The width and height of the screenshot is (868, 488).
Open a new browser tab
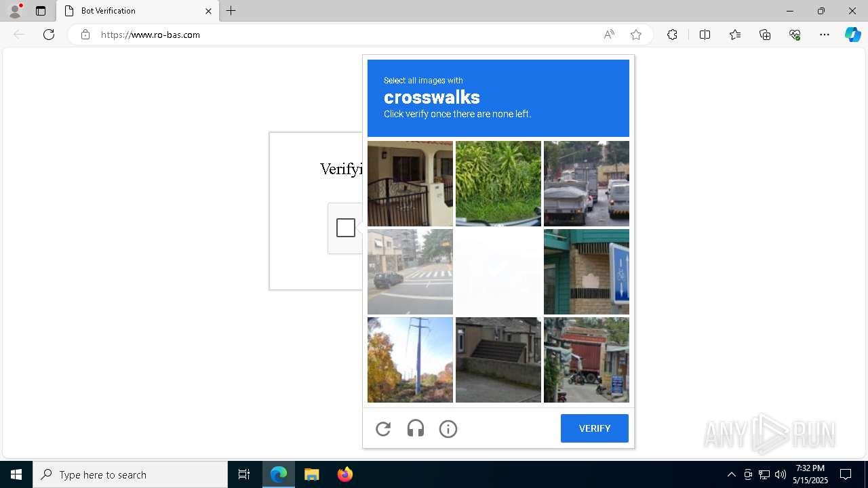tap(231, 11)
